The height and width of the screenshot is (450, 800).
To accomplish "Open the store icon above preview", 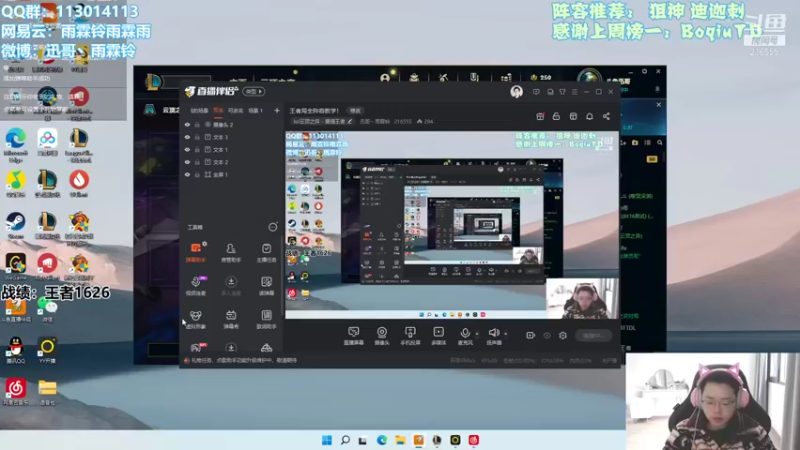I will point(573,116).
